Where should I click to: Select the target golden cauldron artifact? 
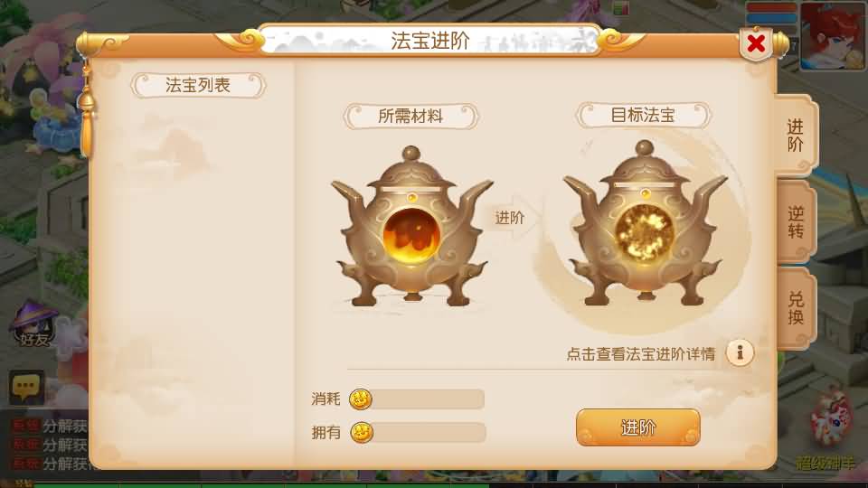[x=645, y=223]
